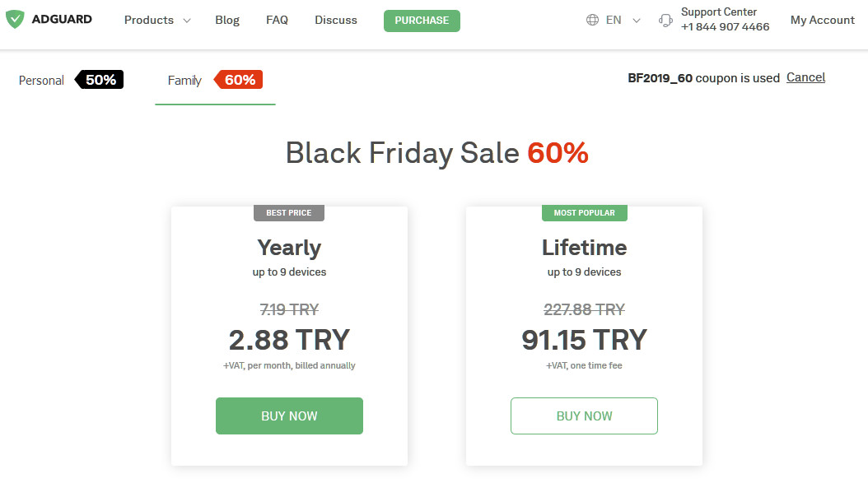
Task: Open the EN language dropdown
Action: coord(614,20)
